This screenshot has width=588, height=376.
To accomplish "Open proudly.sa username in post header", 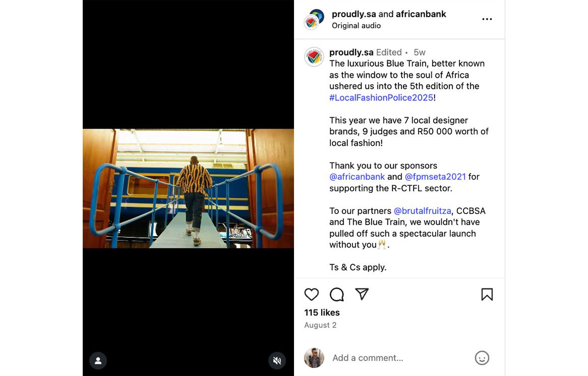I will click(354, 14).
